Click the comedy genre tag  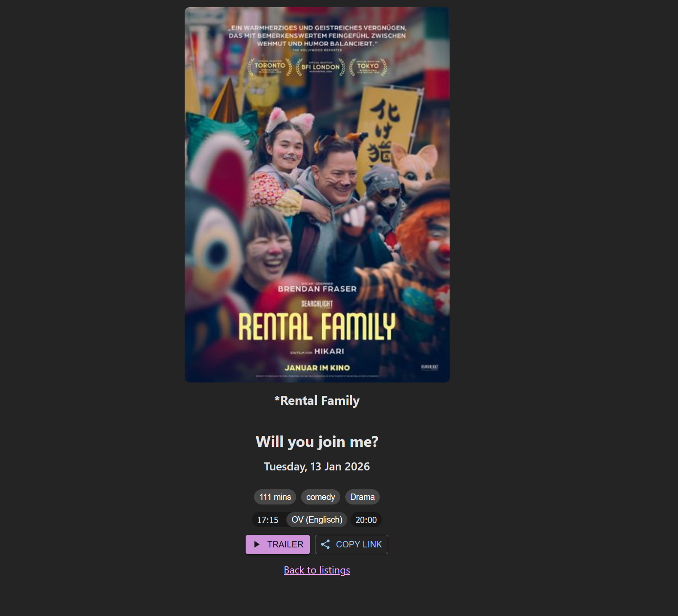320,497
